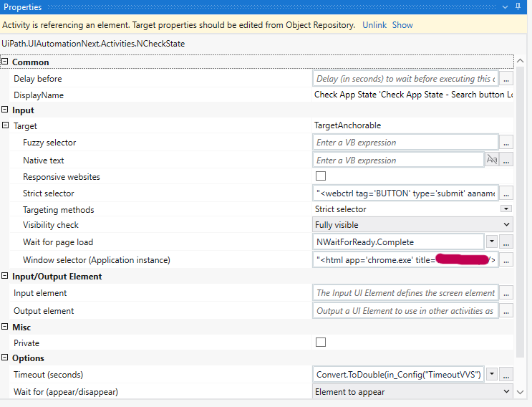Open editor for Window selector field
The image size is (532, 407).
[506, 260]
